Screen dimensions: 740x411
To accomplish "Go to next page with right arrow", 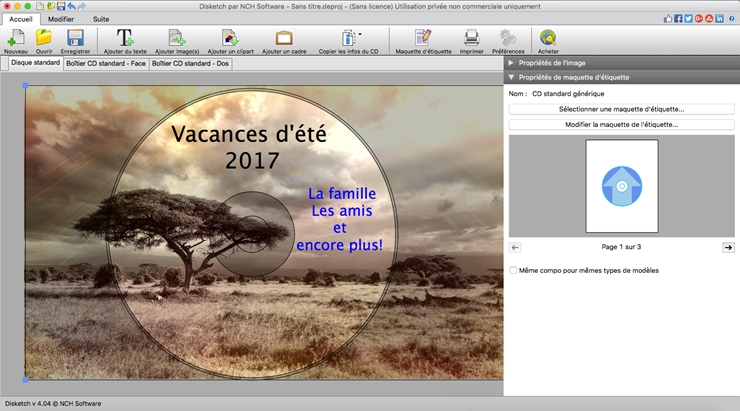I will coord(728,247).
